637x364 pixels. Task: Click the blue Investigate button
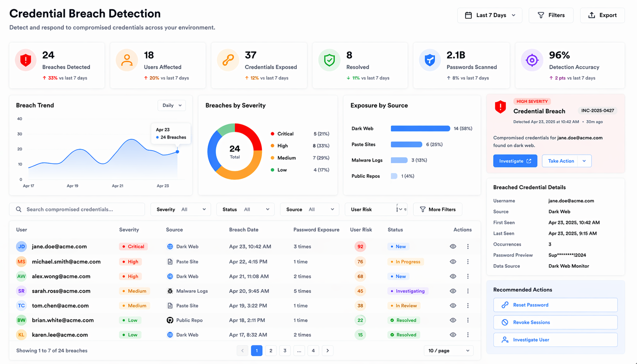click(515, 161)
